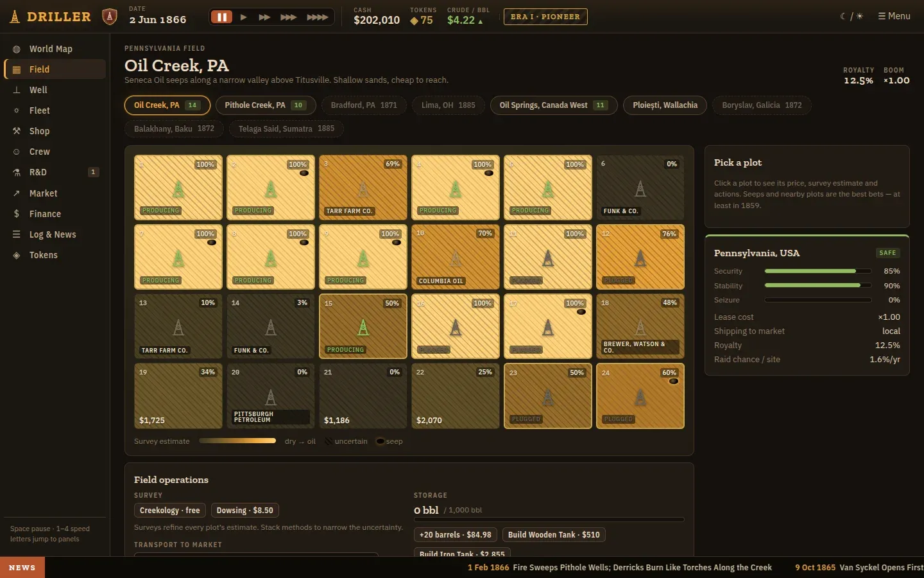Run the free Creekology survey

click(x=170, y=511)
